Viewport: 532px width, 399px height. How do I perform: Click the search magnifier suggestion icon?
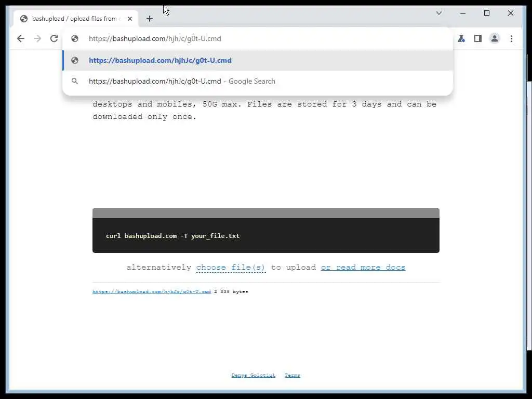point(75,81)
